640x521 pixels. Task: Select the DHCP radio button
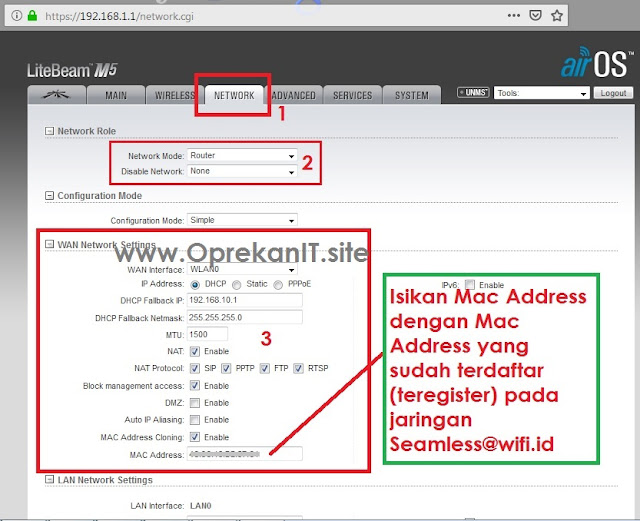click(x=195, y=285)
